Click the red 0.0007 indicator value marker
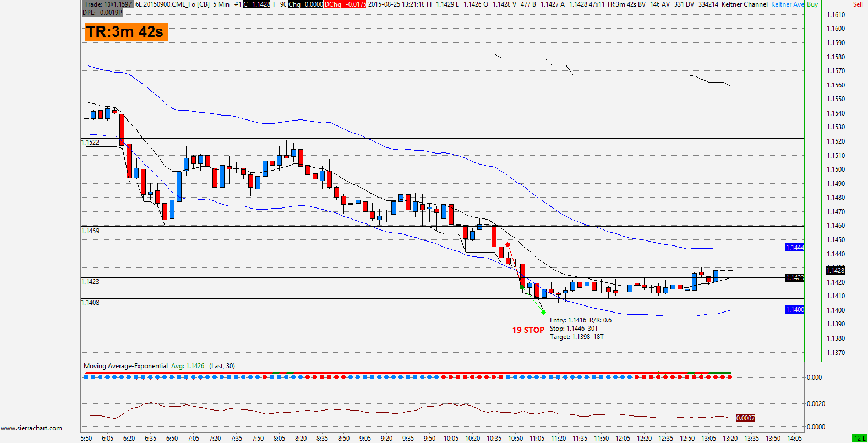Image resolution: width=868 pixels, height=443 pixels. click(x=745, y=418)
